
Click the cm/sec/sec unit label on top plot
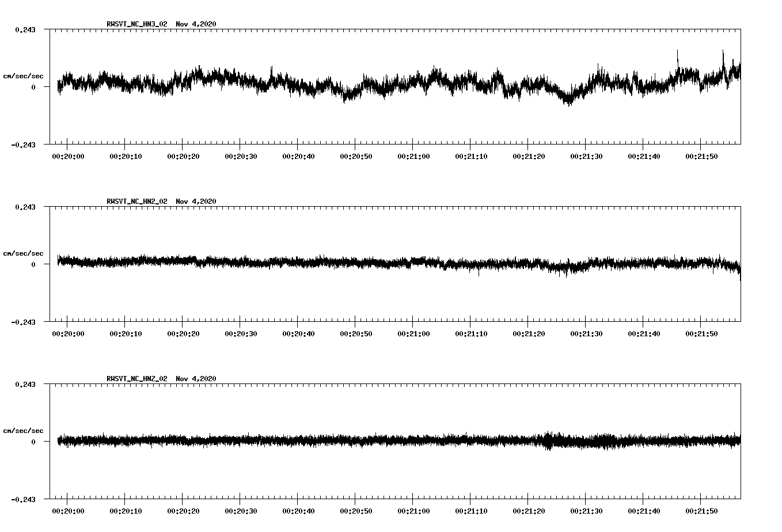click(24, 75)
